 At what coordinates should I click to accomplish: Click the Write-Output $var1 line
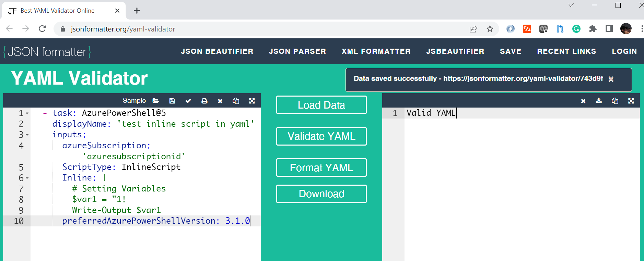click(116, 210)
